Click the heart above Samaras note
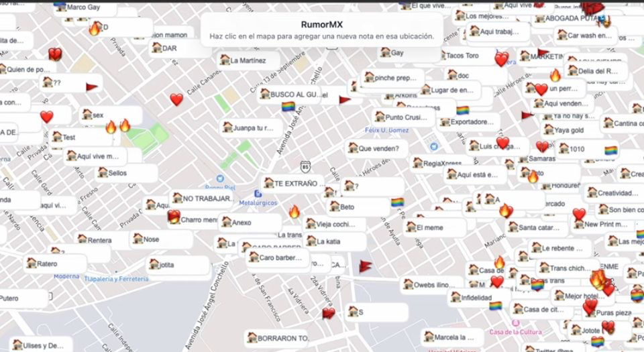644x352 pixels. point(542,146)
